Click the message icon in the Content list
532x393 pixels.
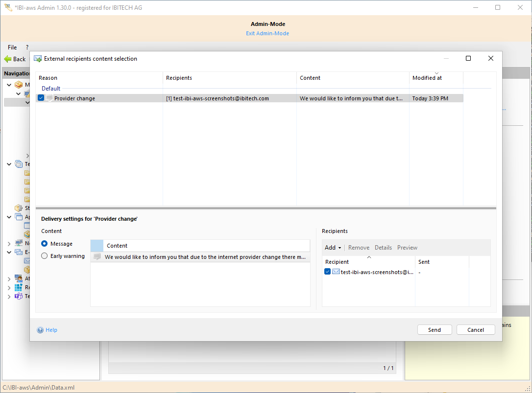[97, 256]
